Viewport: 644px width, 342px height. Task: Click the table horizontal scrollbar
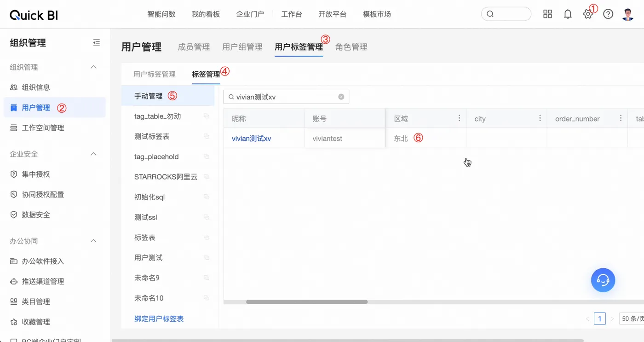[x=307, y=302]
